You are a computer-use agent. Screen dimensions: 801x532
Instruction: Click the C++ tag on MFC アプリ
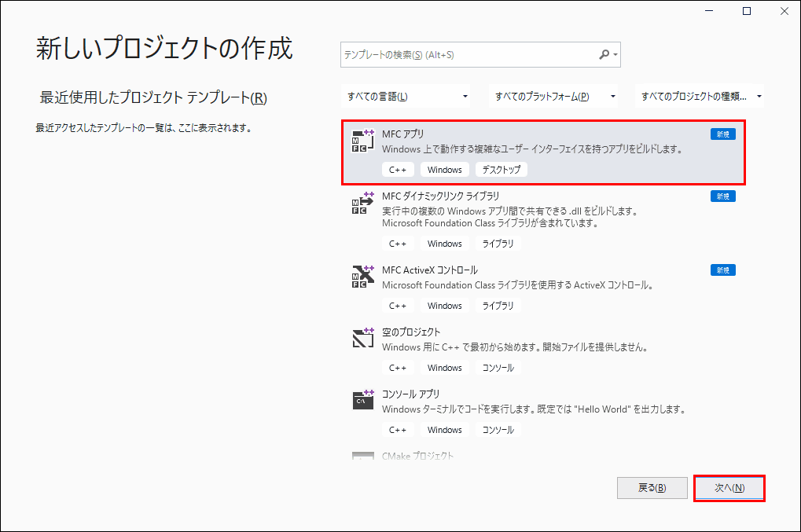398,170
